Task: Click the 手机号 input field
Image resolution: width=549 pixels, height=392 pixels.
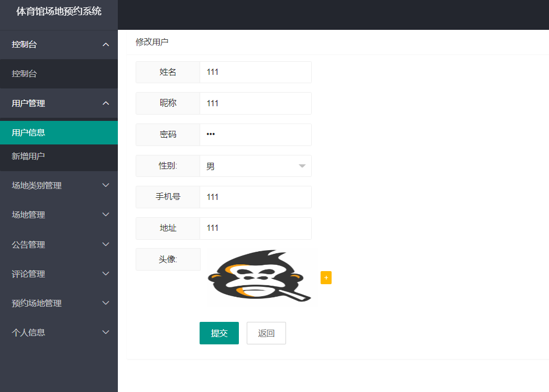Action: (255, 197)
